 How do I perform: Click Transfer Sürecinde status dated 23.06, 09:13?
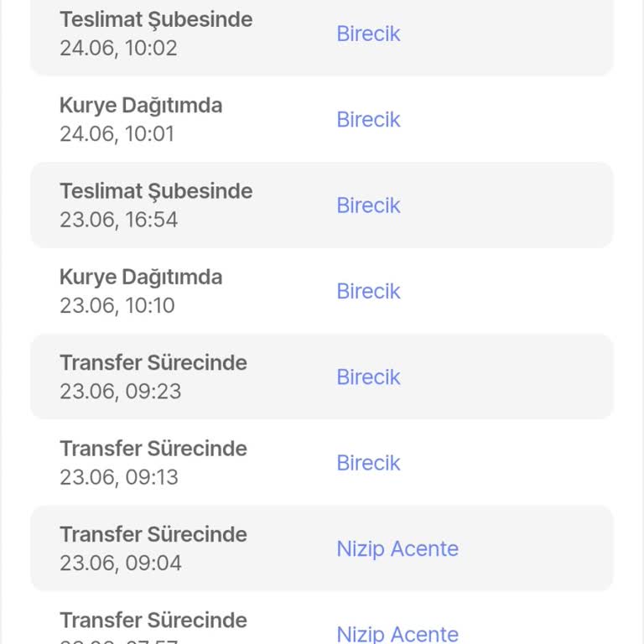(x=153, y=449)
